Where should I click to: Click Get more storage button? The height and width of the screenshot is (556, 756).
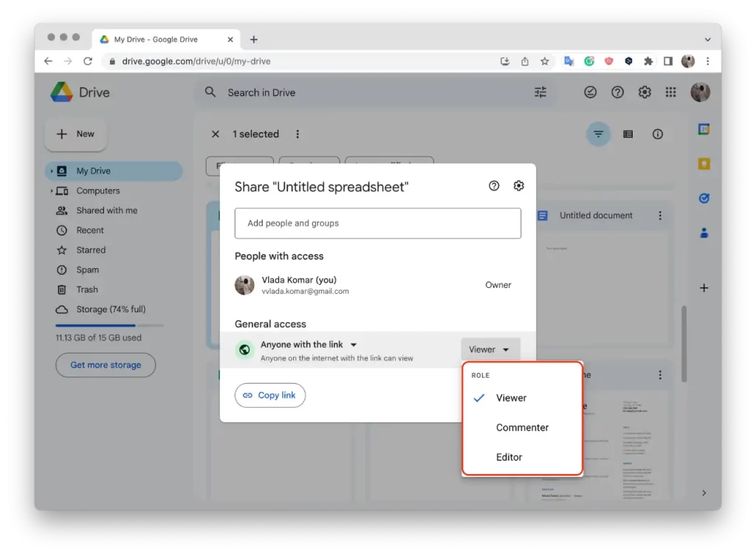tap(106, 365)
